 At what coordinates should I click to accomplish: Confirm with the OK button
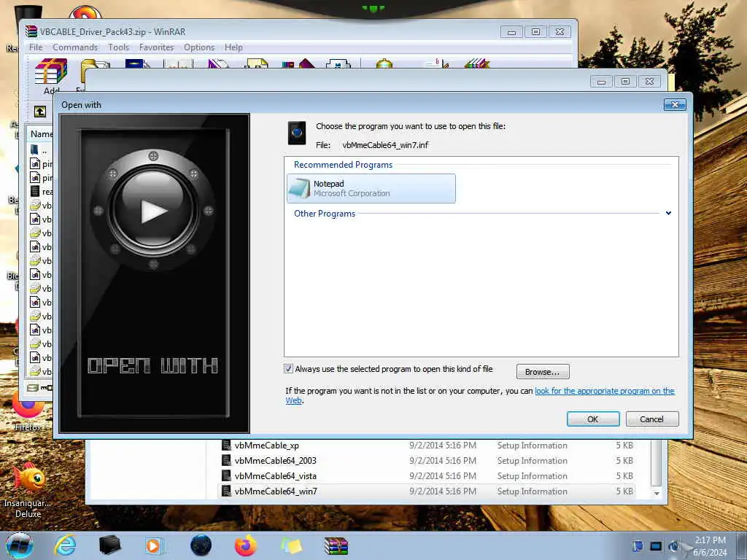coord(592,419)
